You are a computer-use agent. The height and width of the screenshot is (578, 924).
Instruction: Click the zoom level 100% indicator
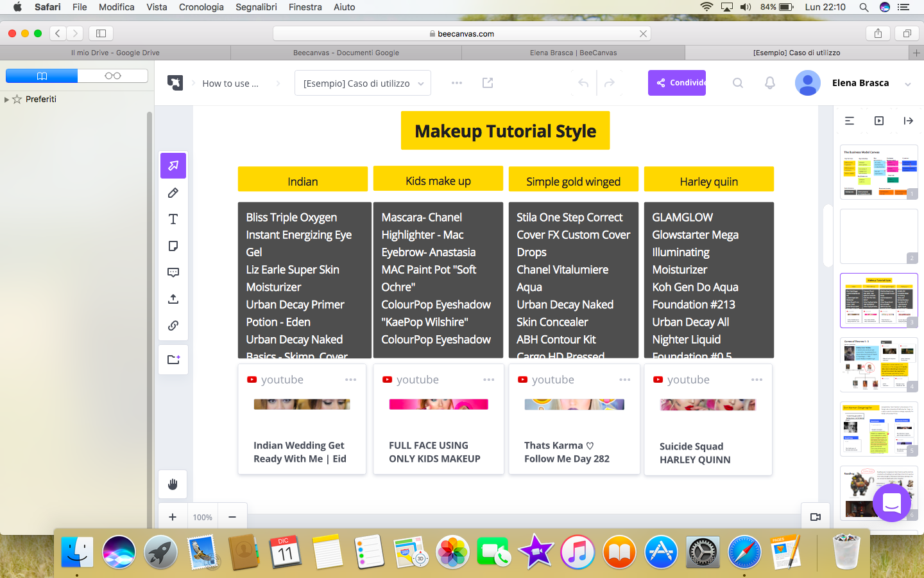pos(203,517)
